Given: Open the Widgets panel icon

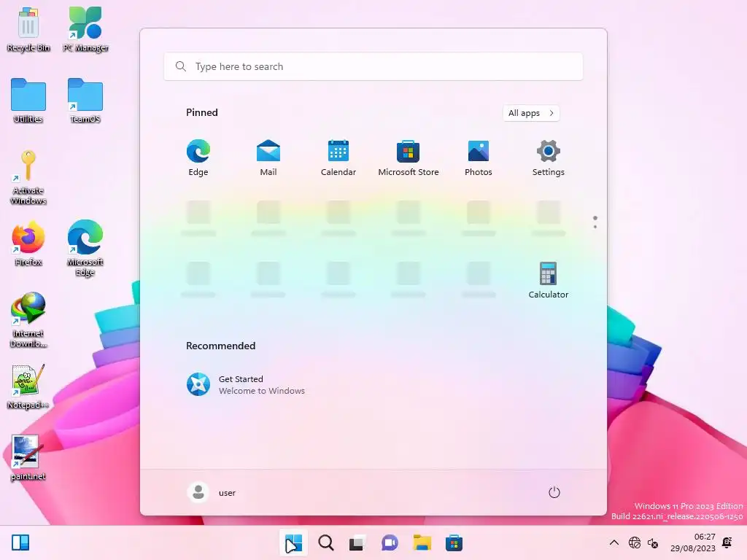Looking at the screenshot, I should pyautogui.click(x=20, y=542).
